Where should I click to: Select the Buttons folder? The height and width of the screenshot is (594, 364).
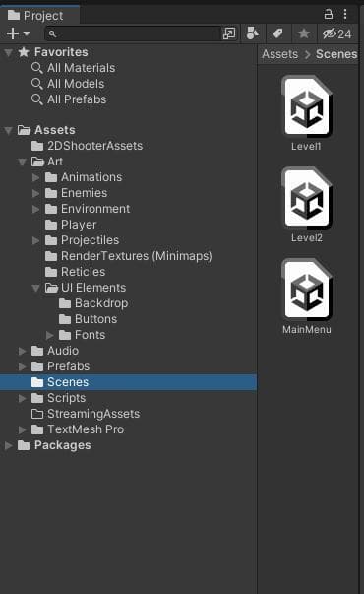[95, 319]
